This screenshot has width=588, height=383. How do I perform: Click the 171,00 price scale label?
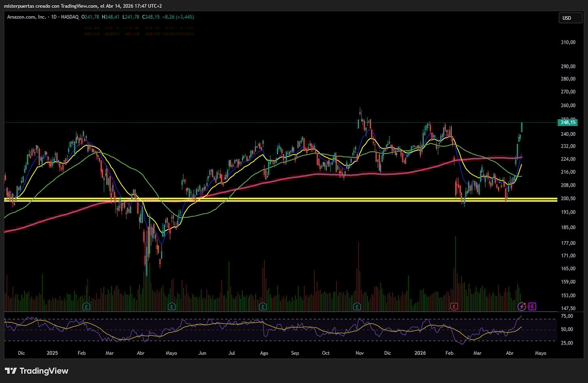coord(568,256)
